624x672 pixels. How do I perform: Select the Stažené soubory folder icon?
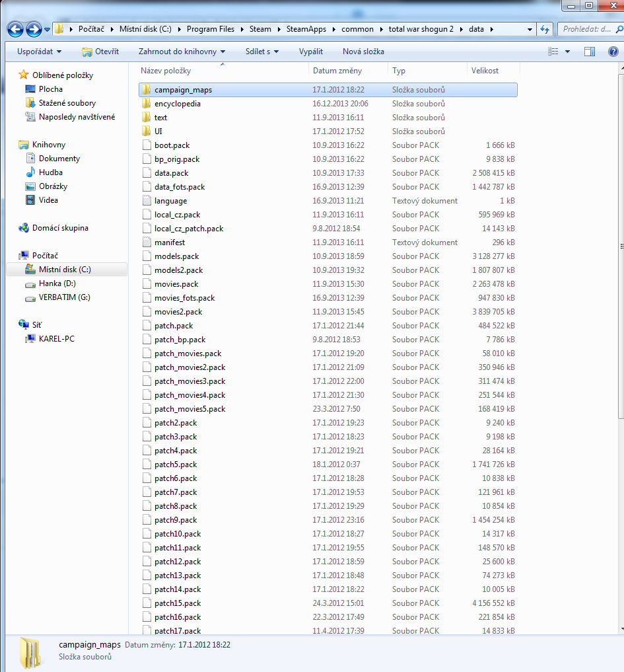pos(30,103)
